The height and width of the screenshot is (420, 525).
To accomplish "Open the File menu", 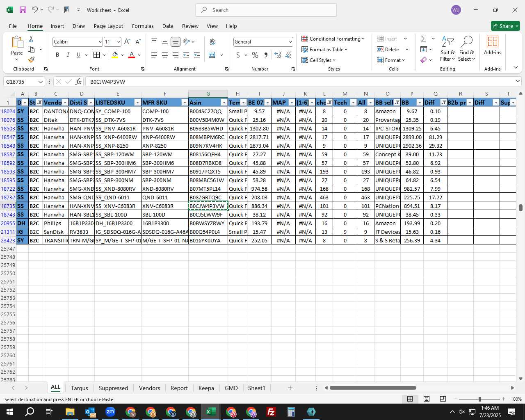I will (x=13, y=26).
